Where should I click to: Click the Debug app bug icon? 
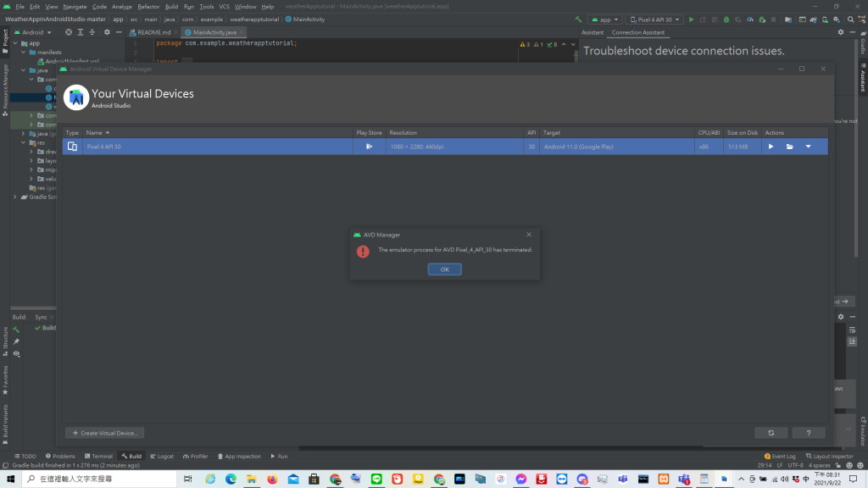click(x=726, y=19)
